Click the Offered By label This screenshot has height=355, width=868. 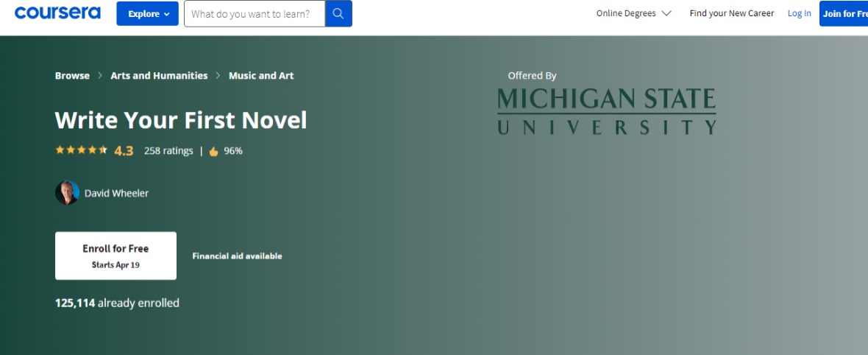(x=532, y=76)
